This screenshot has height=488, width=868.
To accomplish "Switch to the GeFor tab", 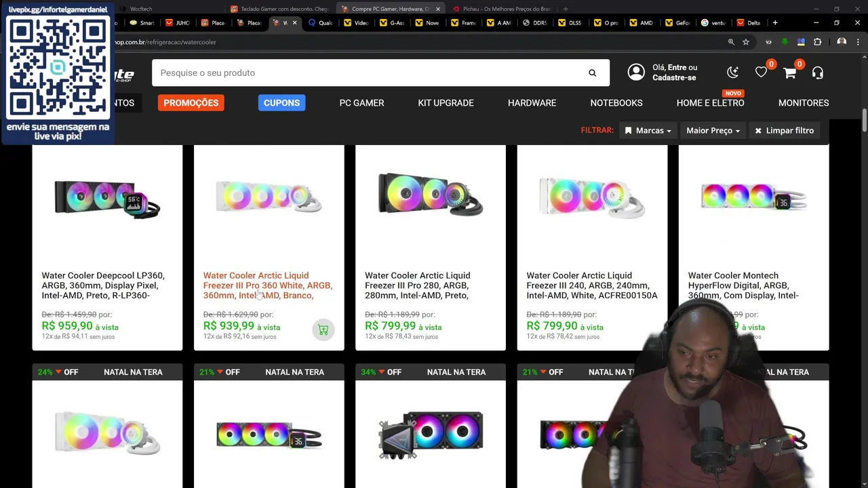I will click(677, 22).
